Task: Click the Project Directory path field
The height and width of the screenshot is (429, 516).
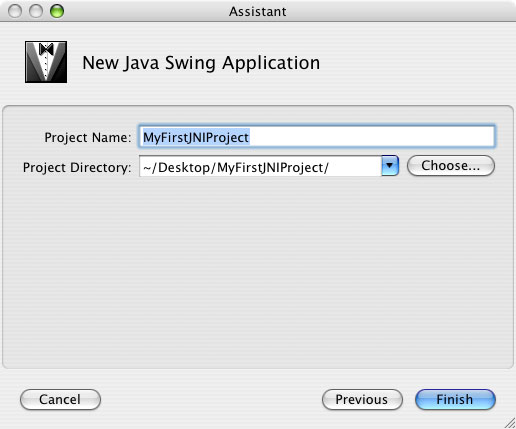Action: click(x=260, y=166)
